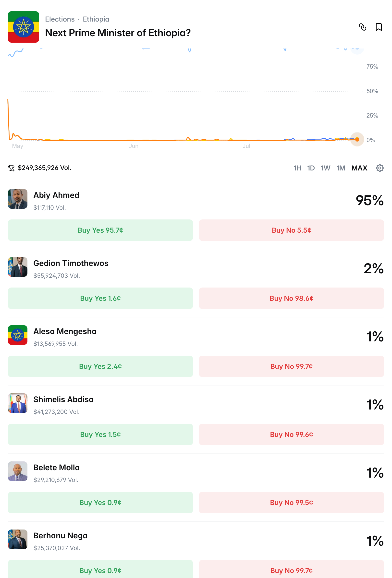Select the 1M chart range
Viewport: 392px width, 578px height.
(341, 168)
